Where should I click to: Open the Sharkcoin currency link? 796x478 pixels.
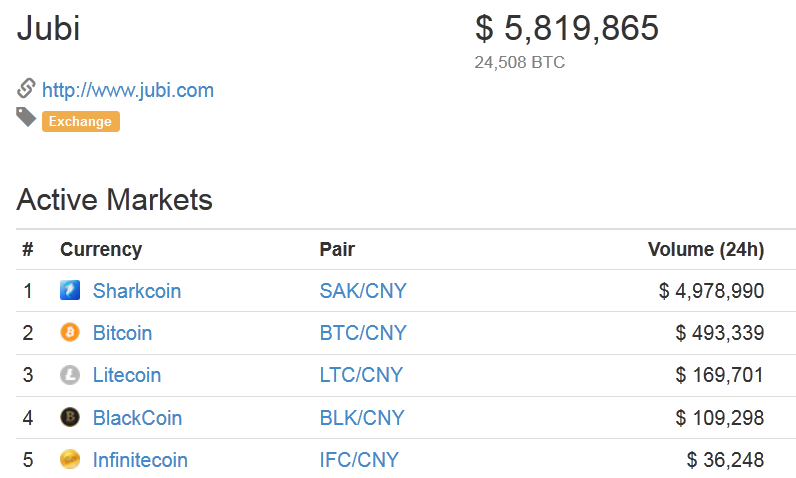137,291
